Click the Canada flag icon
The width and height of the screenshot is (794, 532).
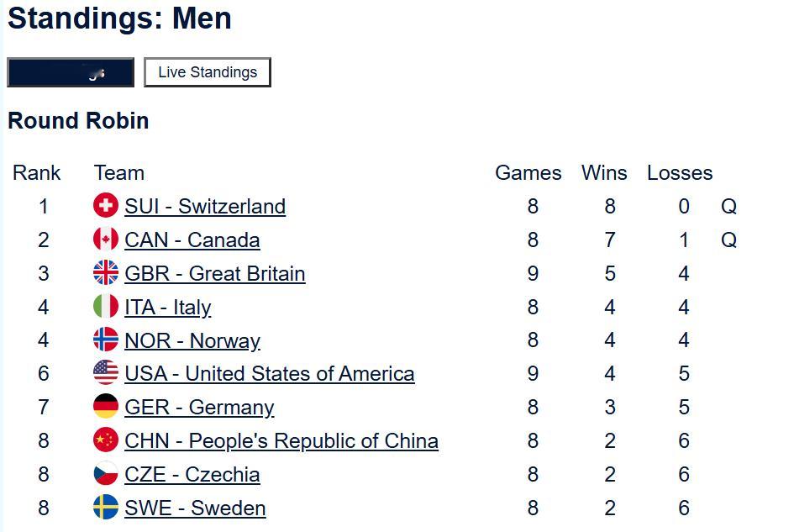(x=106, y=240)
